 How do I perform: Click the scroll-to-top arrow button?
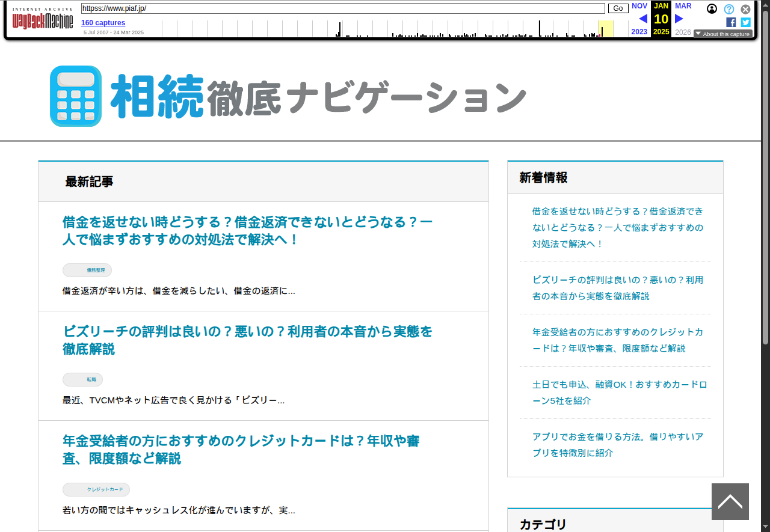[730, 501]
